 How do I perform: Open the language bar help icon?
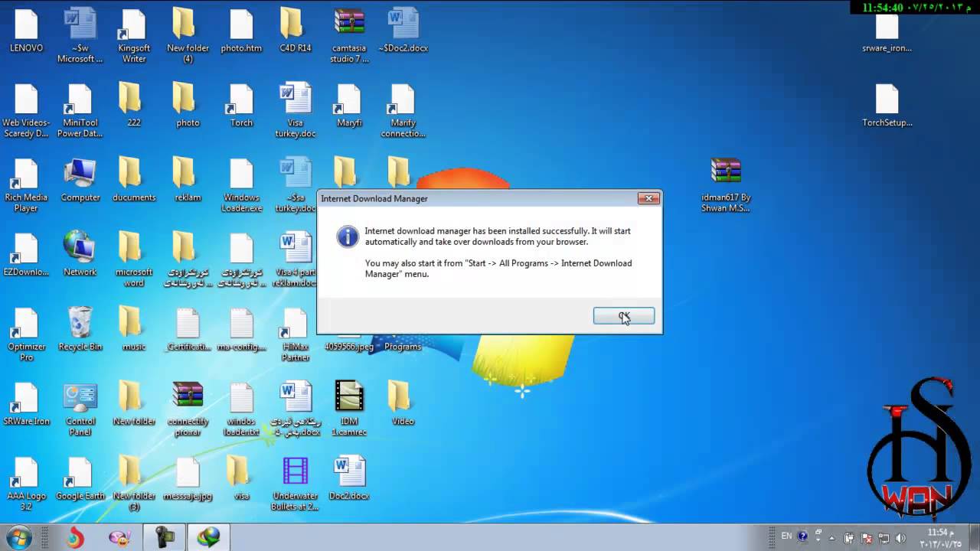802,536
